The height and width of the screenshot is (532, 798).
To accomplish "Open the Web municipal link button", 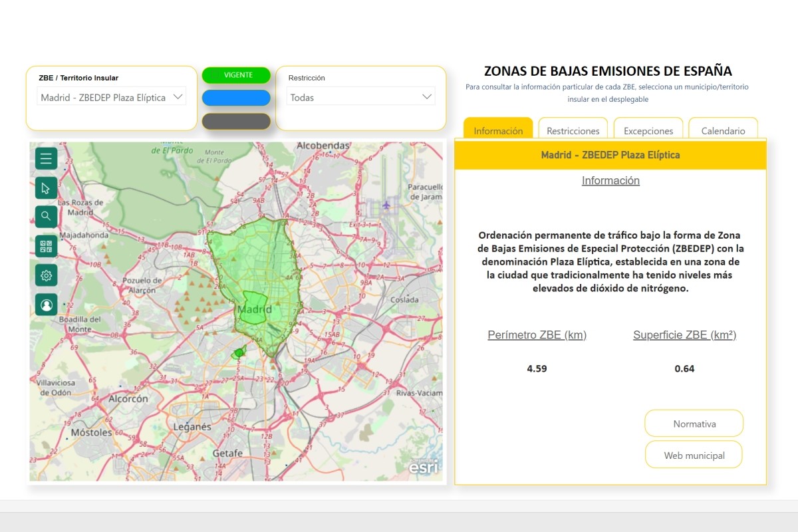I will 694,456.
